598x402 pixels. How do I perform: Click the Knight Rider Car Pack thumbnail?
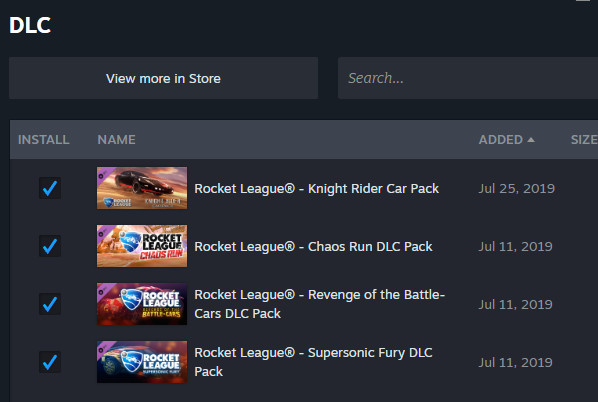tap(142, 188)
